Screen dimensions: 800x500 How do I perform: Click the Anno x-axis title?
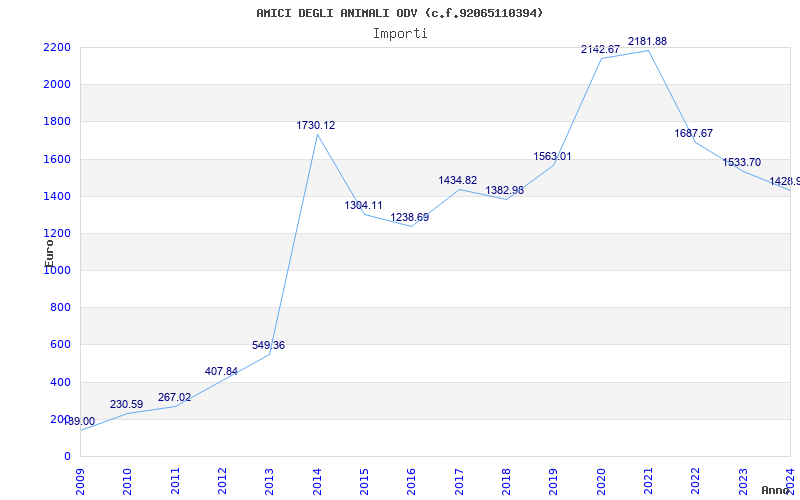point(776,490)
